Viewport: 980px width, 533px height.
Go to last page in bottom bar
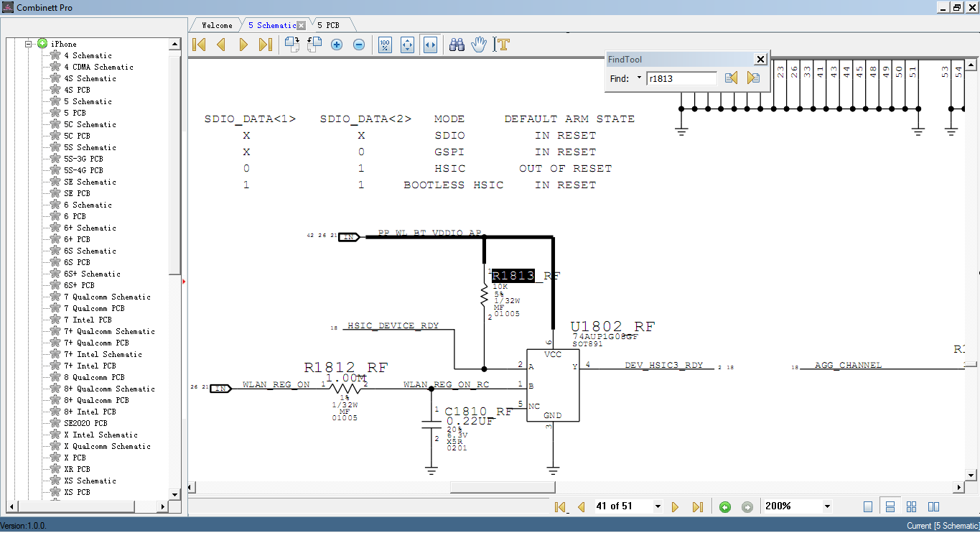[x=697, y=507]
